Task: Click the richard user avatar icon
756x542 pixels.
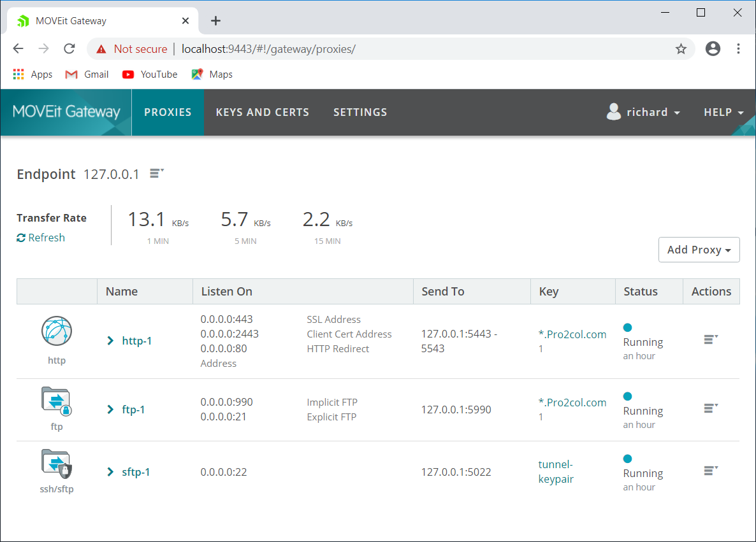Action: pyautogui.click(x=614, y=111)
